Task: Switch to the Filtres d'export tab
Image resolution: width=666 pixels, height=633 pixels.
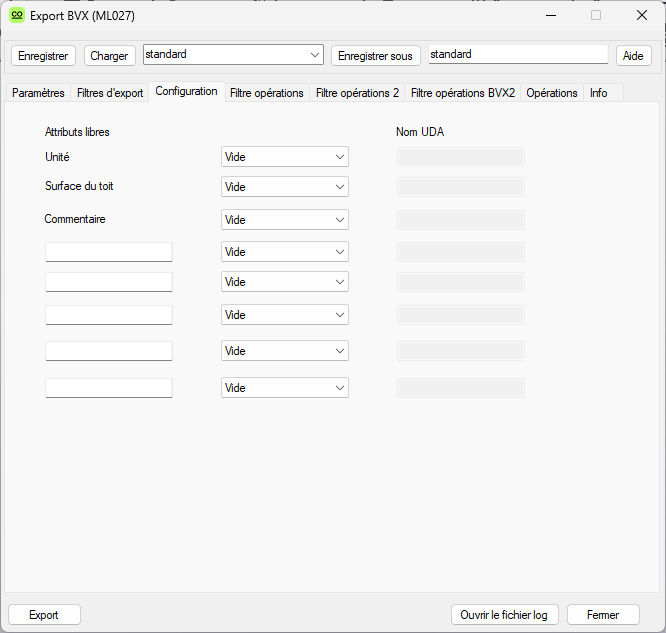Action: tap(110, 93)
